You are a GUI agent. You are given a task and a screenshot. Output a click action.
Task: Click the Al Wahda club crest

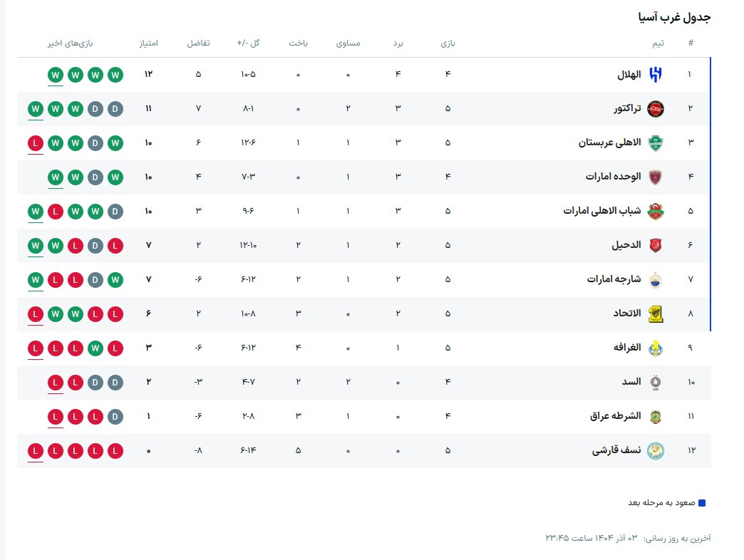pyautogui.click(x=655, y=177)
